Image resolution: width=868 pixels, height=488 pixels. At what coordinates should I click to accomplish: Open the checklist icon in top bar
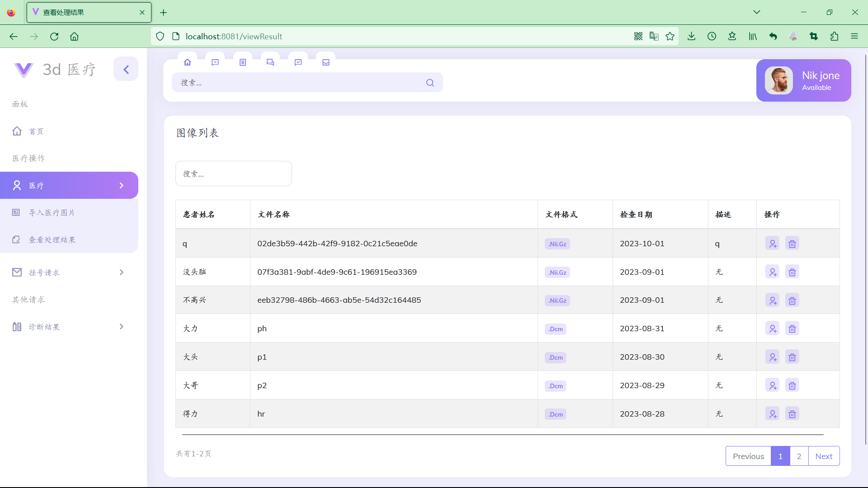[298, 62]
